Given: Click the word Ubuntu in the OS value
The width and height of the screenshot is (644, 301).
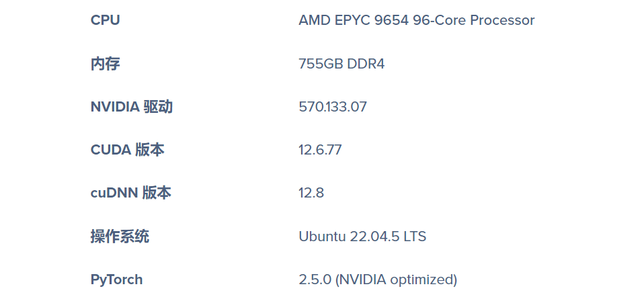Looking at the screenshot, I should (x=321, y=236).
